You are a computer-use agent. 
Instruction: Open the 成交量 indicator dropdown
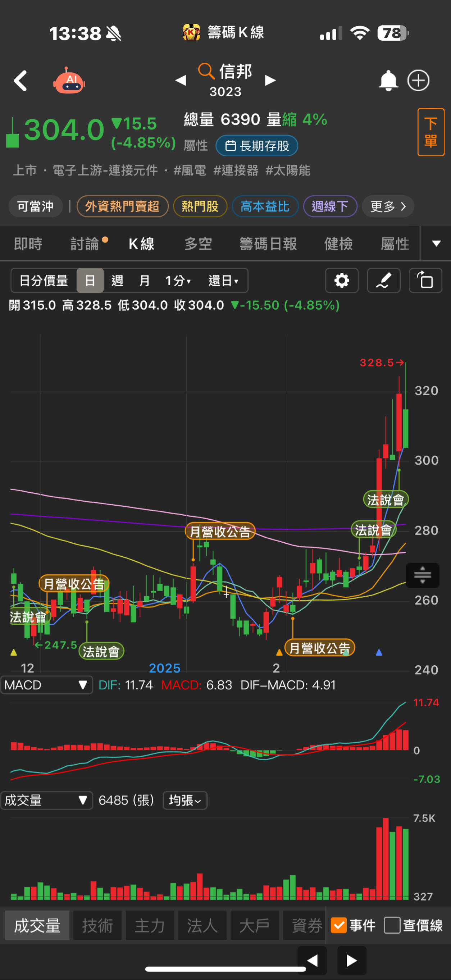point(46,801)
